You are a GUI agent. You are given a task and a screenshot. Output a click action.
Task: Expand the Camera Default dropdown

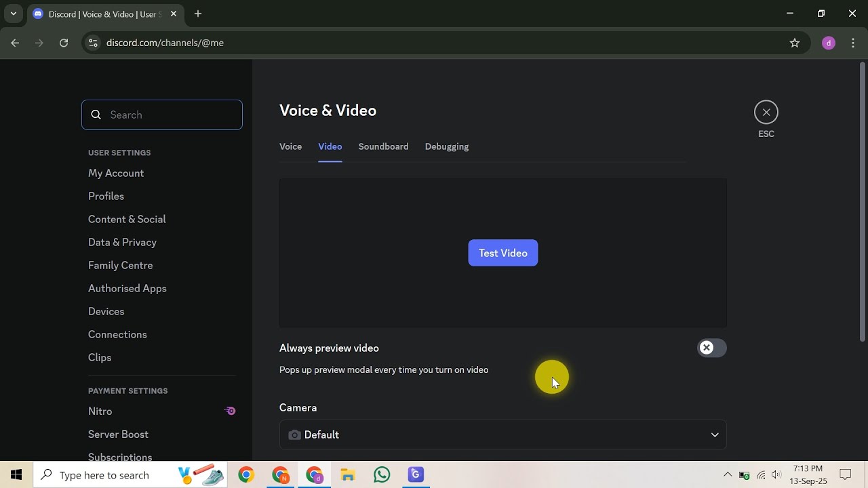(x=503, y=435)
